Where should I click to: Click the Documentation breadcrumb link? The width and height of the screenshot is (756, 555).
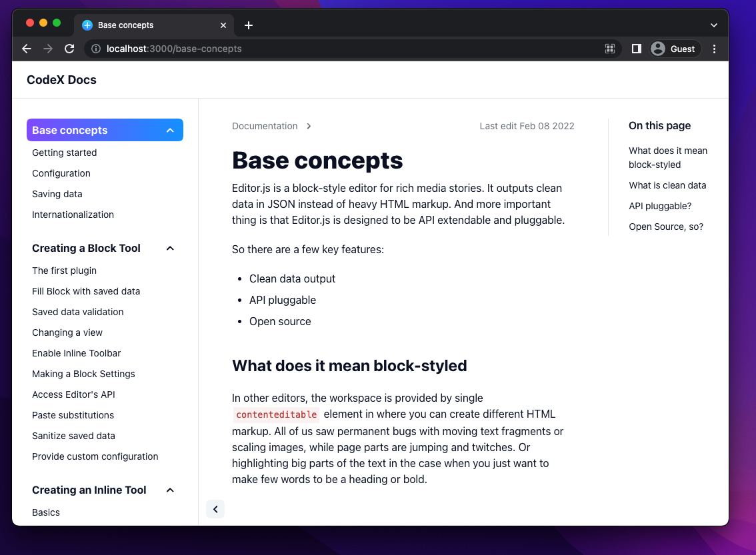[265, 126]
